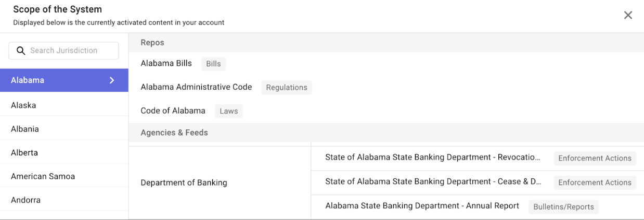Click the Search Jurisdiction input field
Viewport: 644px width, 220px height.
(69, 51)
